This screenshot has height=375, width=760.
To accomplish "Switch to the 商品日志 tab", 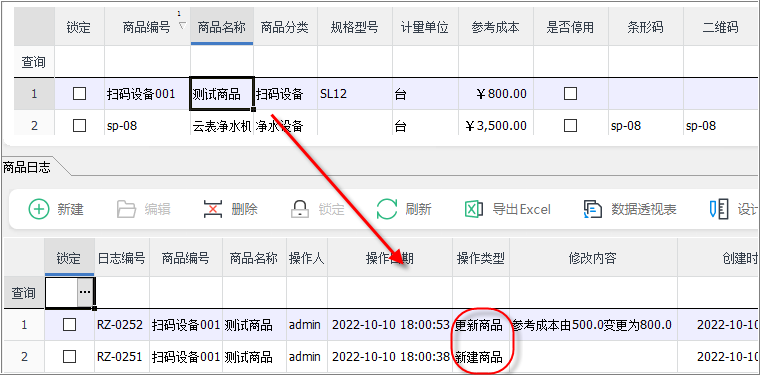I will tap(27, 168).
